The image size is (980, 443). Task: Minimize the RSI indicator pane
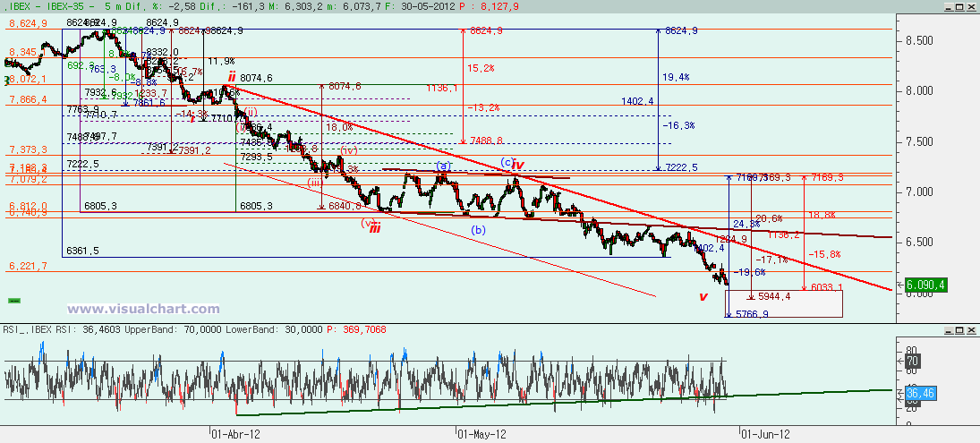948,329
